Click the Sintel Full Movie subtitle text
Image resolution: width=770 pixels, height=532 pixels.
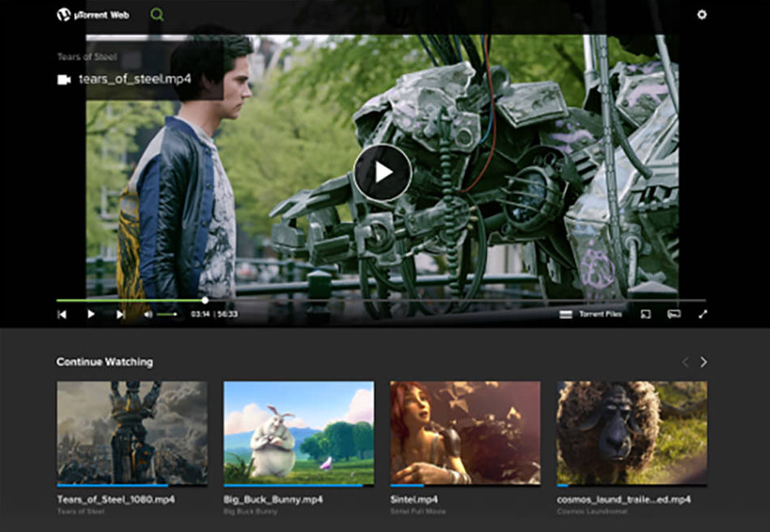pyautogui.click(x=418, y=511)
